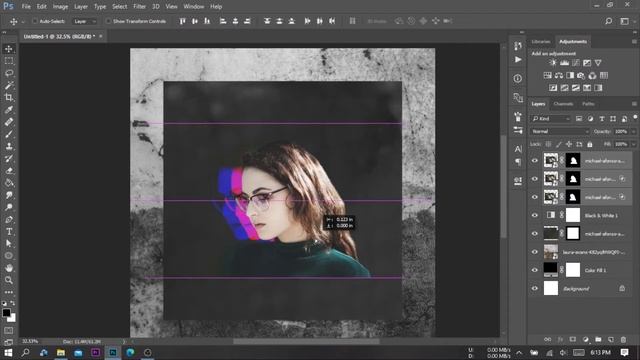
Task: Select the Brush tool
Action: [x=9, y=134]
